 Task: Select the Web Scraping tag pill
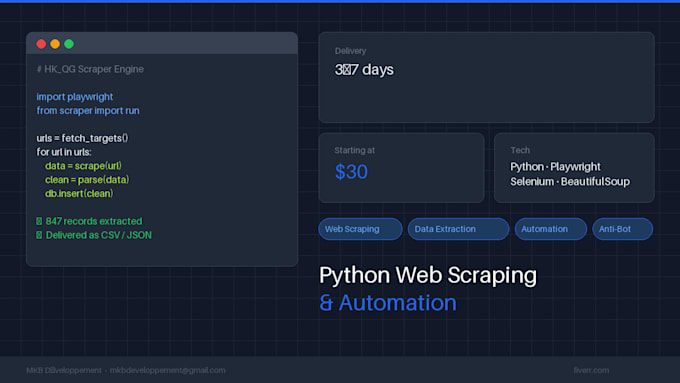(x=360, y=229)
